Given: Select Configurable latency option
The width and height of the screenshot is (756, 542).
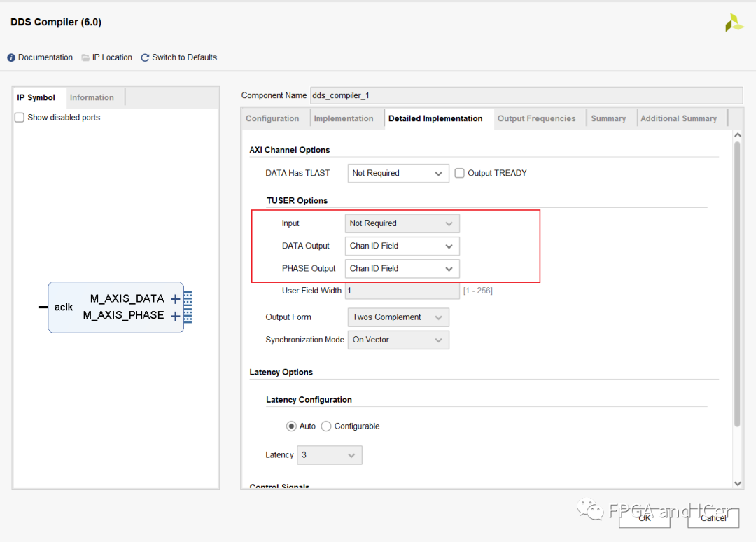Looking at the screenshot, I should pyautogui.click(x=326, y=426).
